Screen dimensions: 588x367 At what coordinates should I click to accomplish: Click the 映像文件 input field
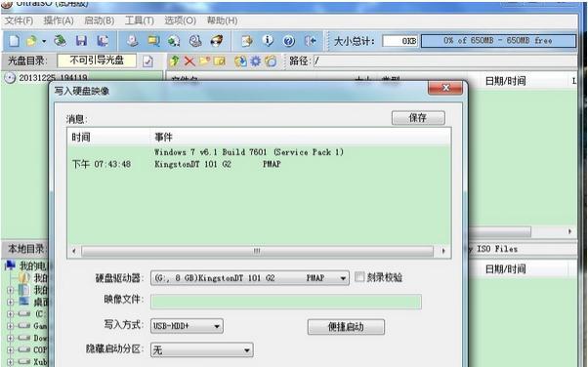click(286, 302)
